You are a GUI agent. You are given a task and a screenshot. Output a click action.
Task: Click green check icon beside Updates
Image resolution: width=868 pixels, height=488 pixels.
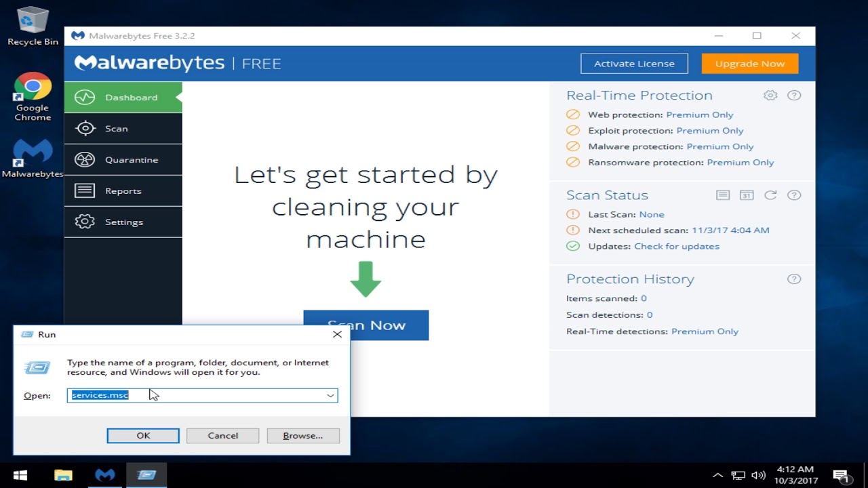pyautogui.click(x=573, y=246)
